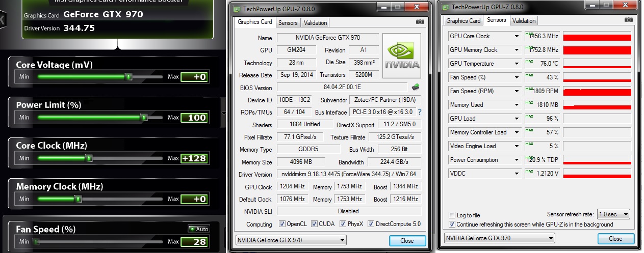Uncheck Continue refreshing in background checkbox
The width and height of the screenshot is (644, 253).
pyautogui.click(x=452, y=224)
